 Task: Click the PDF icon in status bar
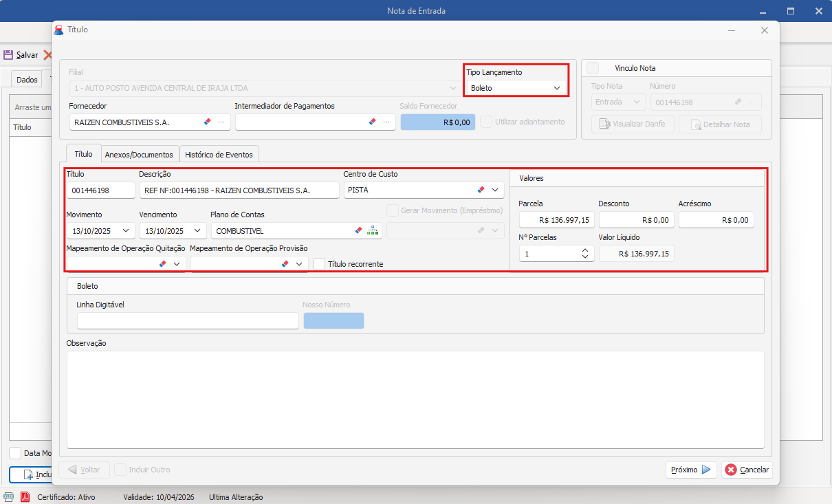(25, 496)
